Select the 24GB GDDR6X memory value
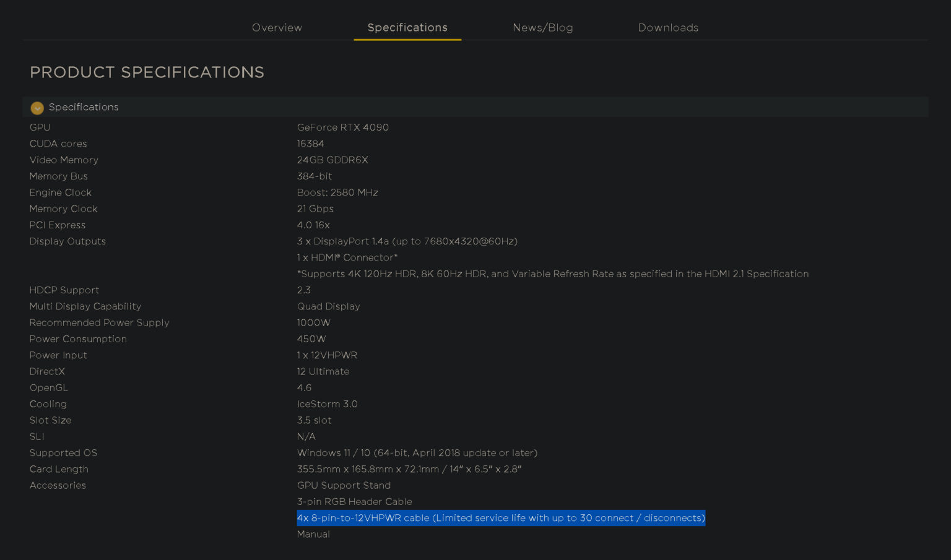 (332, 160)
